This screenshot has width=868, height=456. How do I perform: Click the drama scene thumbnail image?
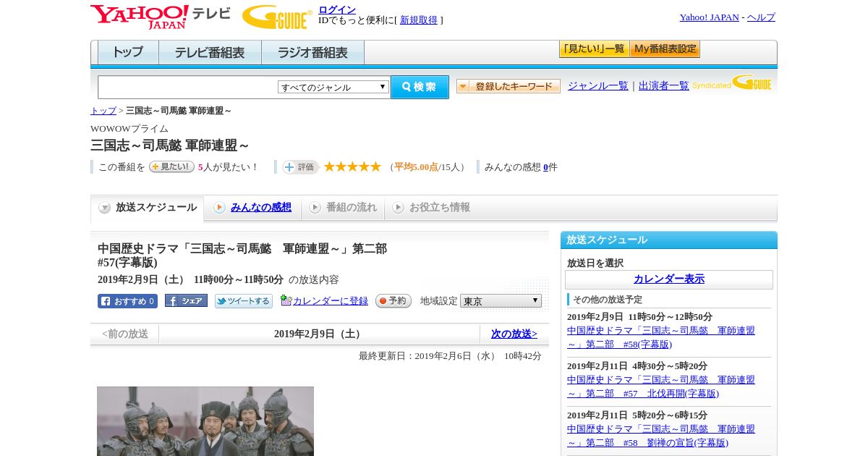coord(205,421)
